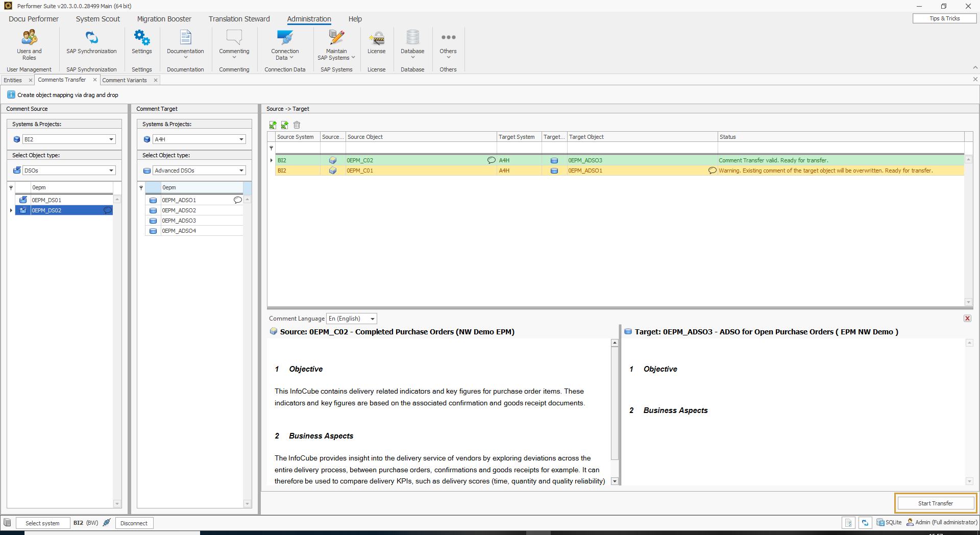Image resolution: width=980 pixels, height=535 pixels.
Task: Switch to the Comment Variants tab
Action: coord(125,80)
